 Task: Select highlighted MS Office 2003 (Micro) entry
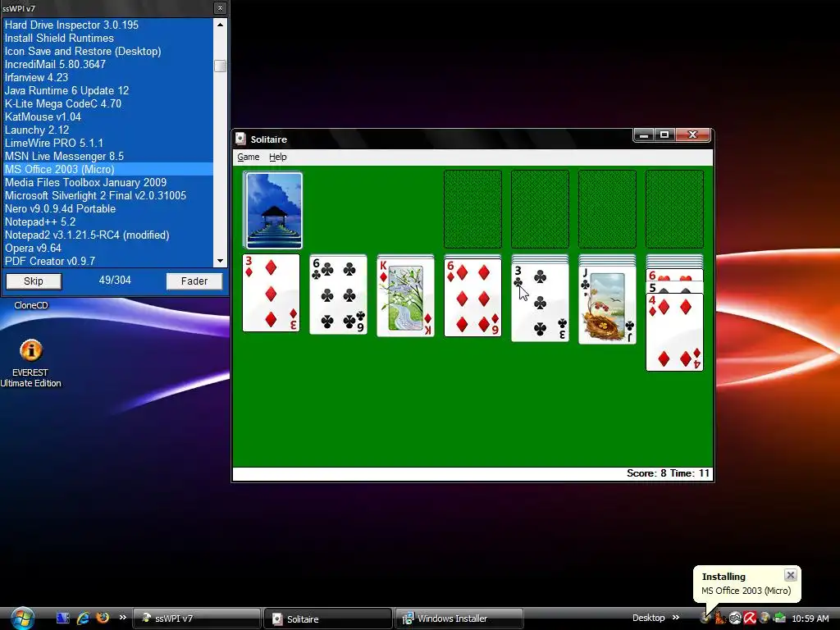pyautogui.click(x=108, y=169)
